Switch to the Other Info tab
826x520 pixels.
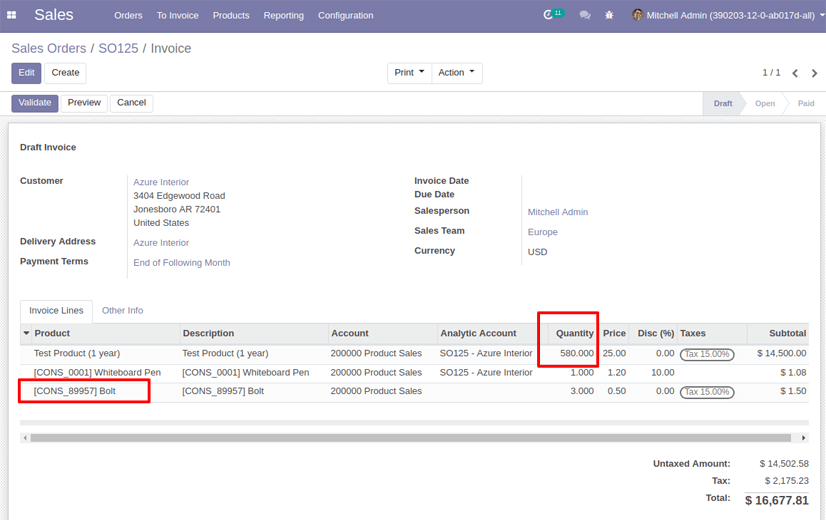point(122,310)
